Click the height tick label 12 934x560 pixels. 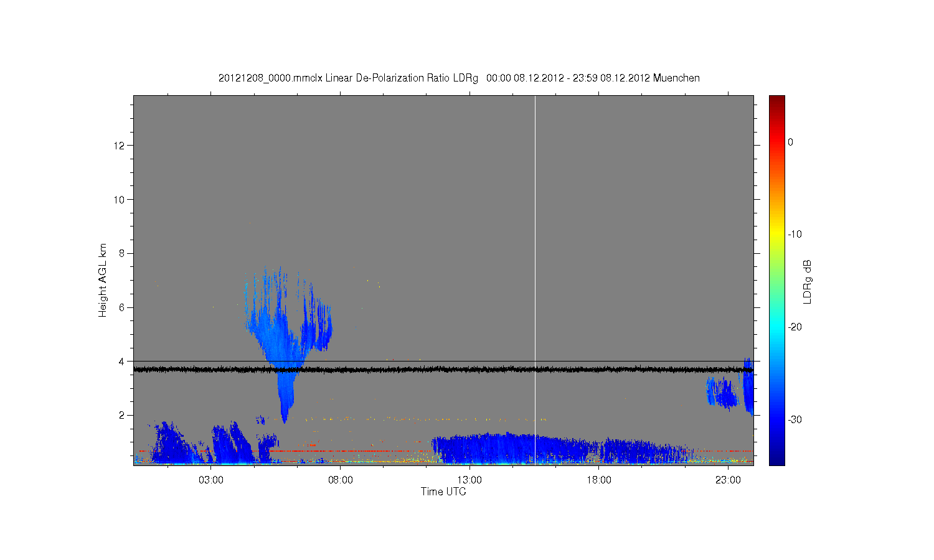tap(120, 146)
